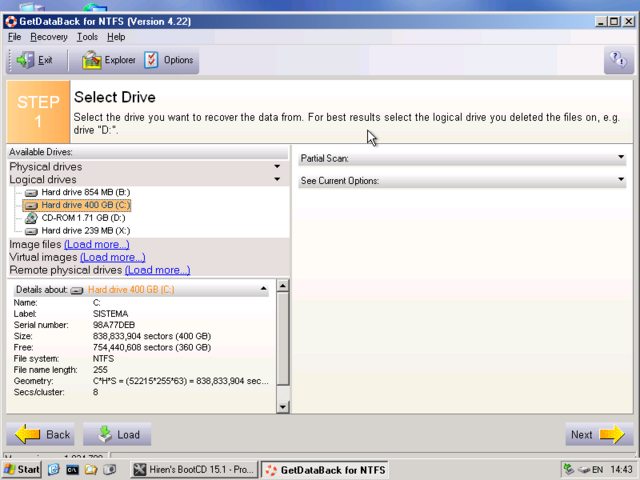
Task: Open the File menu
Action: tap(14, 37)
